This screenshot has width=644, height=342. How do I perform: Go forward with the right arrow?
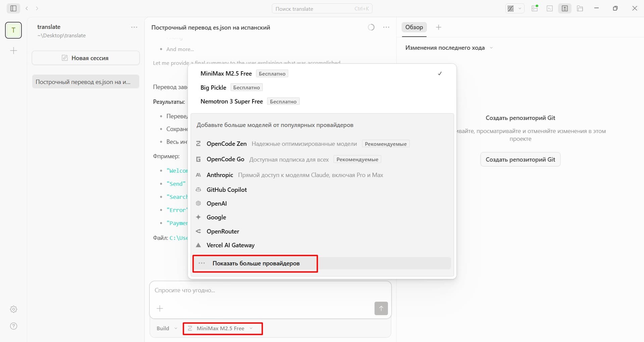(37, 8)
